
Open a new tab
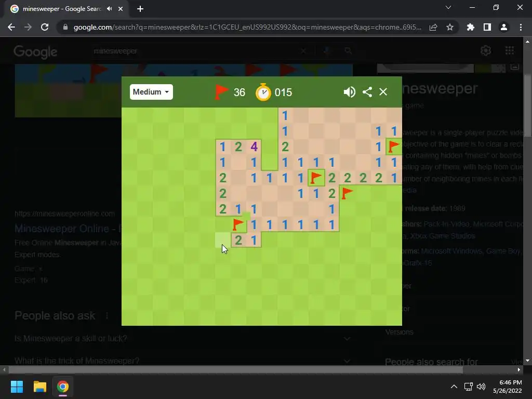(x=140, y=9)
